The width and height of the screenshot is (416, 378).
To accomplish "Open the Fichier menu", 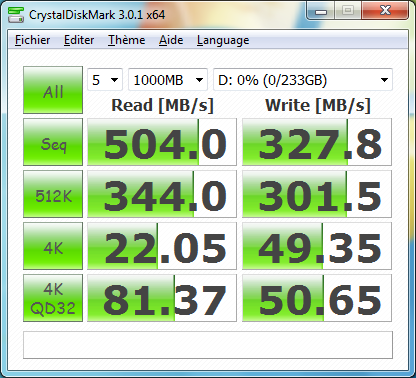I will tap(33, 40).
